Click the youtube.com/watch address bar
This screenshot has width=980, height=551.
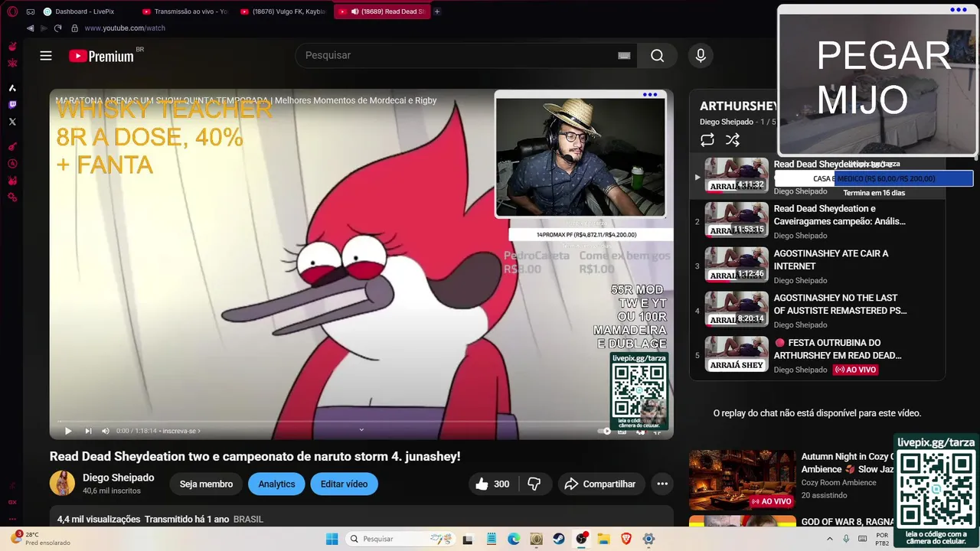125,28
